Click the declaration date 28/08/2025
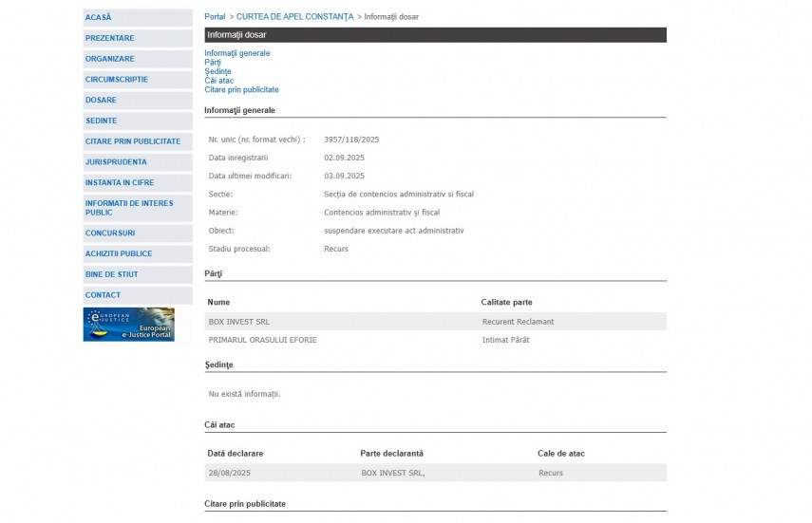 230,474
